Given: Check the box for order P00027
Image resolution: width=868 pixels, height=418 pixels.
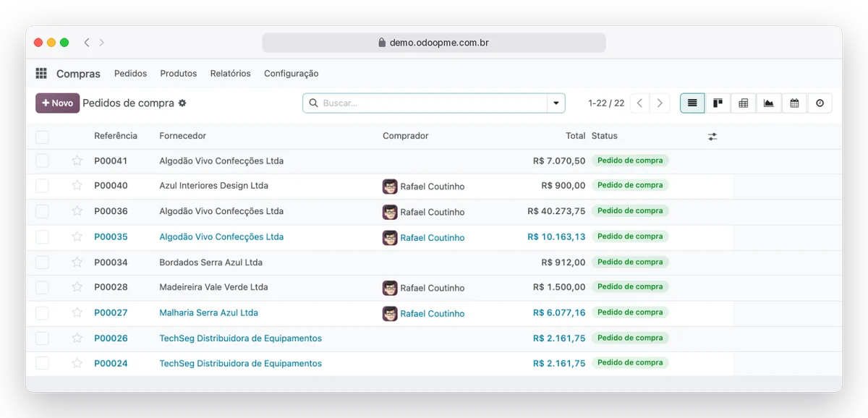Looking at the screenshot, I should click(x=42, y=312).
